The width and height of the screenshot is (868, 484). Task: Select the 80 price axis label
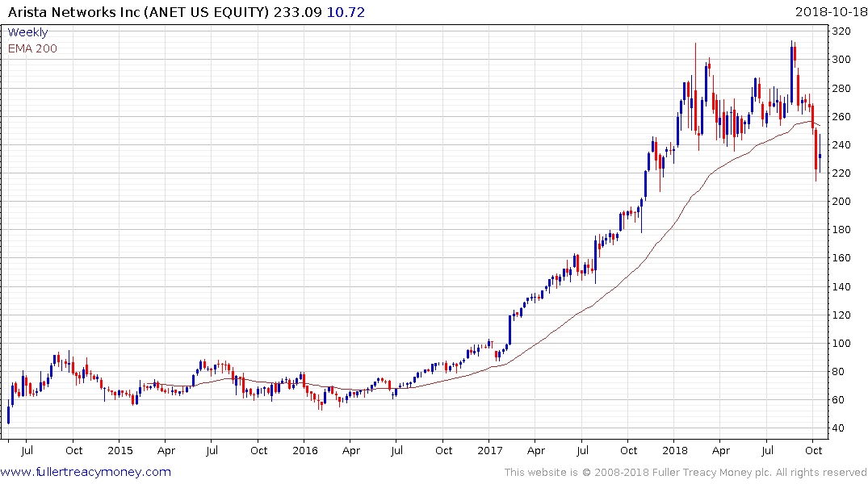(838, 372)
